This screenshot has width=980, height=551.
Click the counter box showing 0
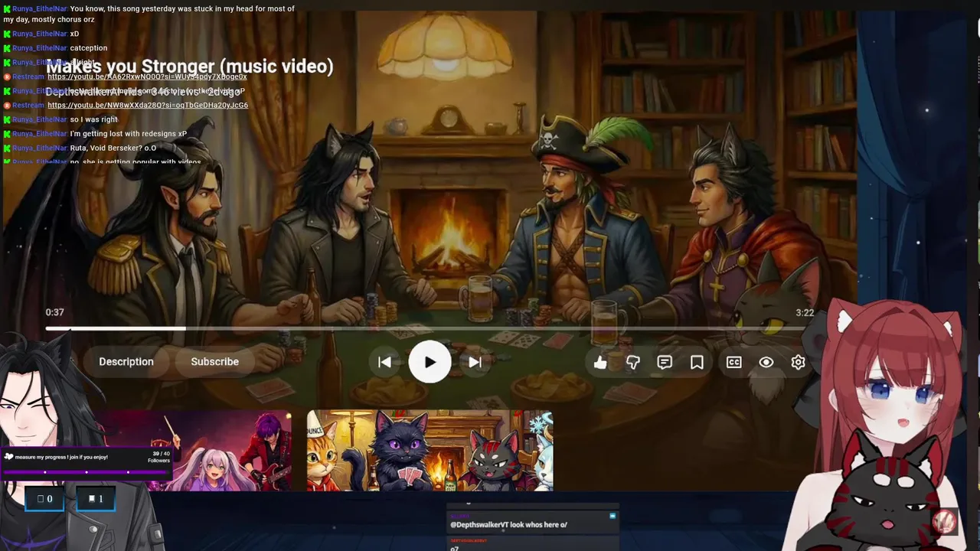[45, 499]
